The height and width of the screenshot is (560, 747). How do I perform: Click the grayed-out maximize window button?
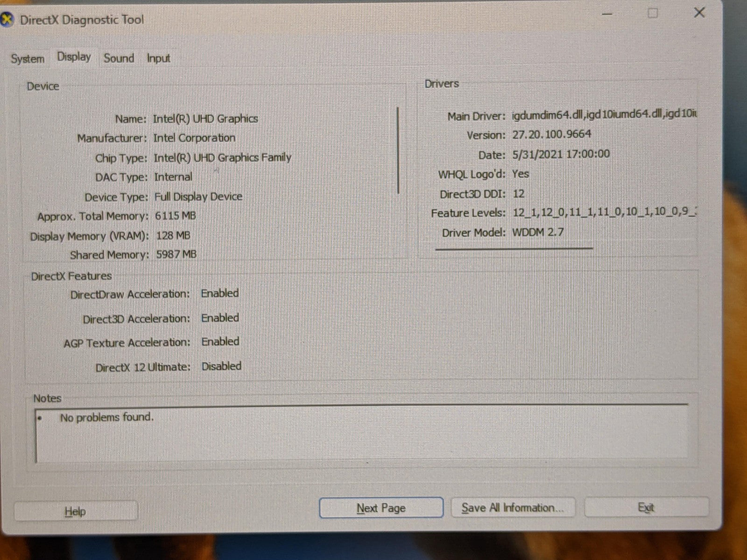pos(653,14)
